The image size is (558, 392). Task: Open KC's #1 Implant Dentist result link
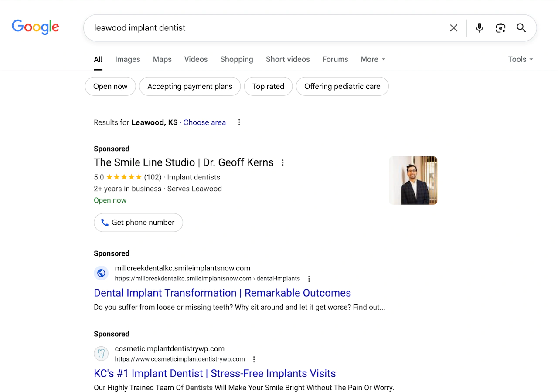coord(215,373)
